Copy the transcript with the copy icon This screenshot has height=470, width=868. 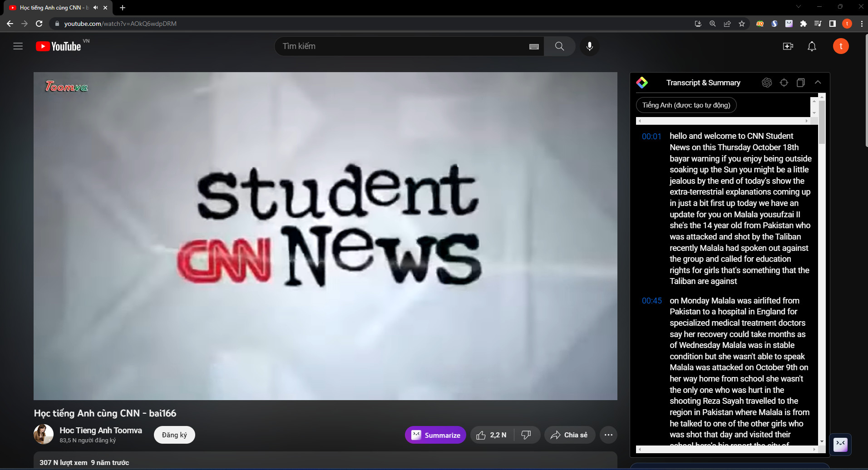[x=800, y=83]
